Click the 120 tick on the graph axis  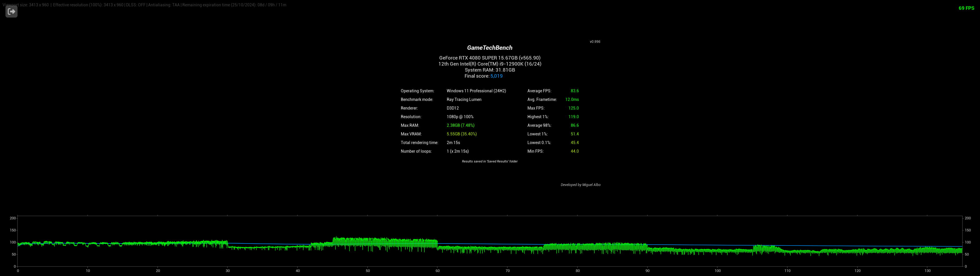(857, 271)
